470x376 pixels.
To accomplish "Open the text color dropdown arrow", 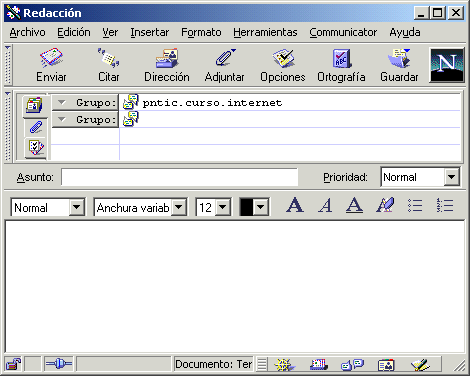I will click(x=261, y=207).
